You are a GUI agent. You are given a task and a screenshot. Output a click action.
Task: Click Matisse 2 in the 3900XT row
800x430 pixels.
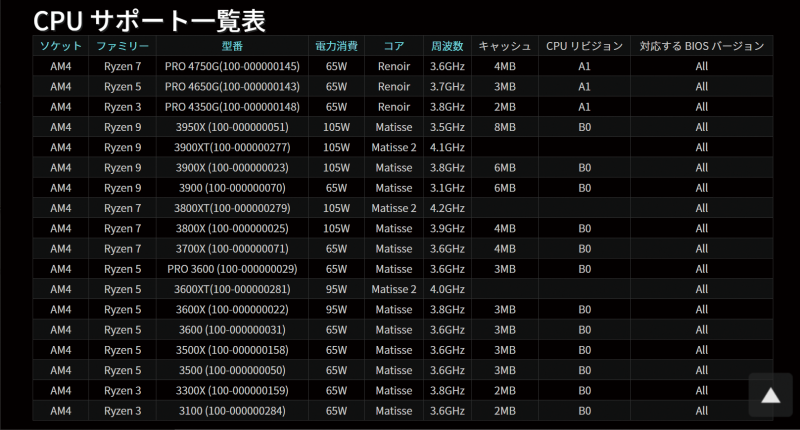pos(394,147)
